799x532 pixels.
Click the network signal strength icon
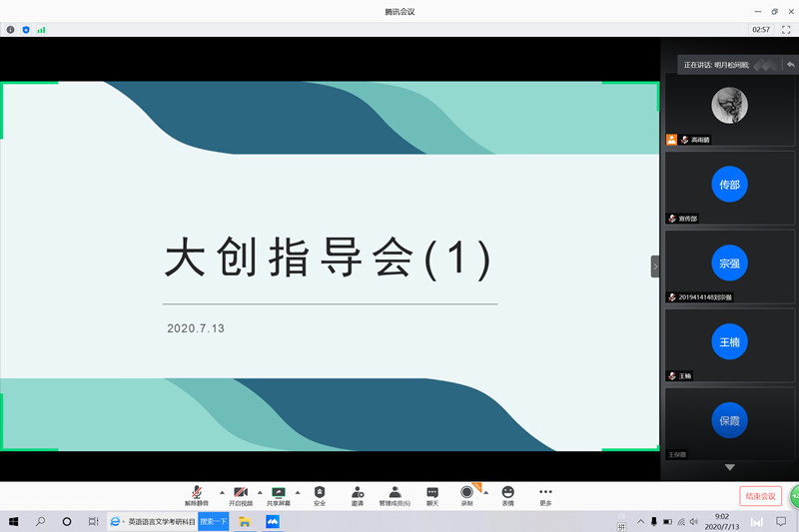[x=41, y=30]
